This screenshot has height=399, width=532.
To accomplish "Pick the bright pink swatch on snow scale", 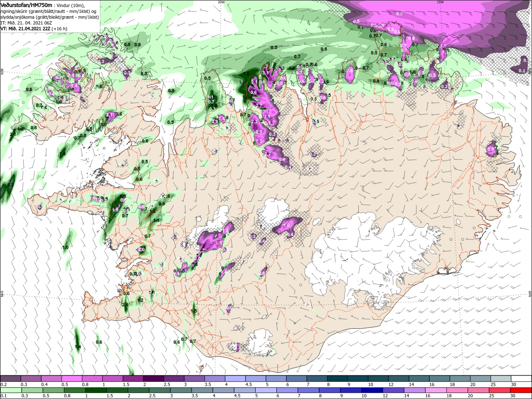I will [x=71, y=379].
